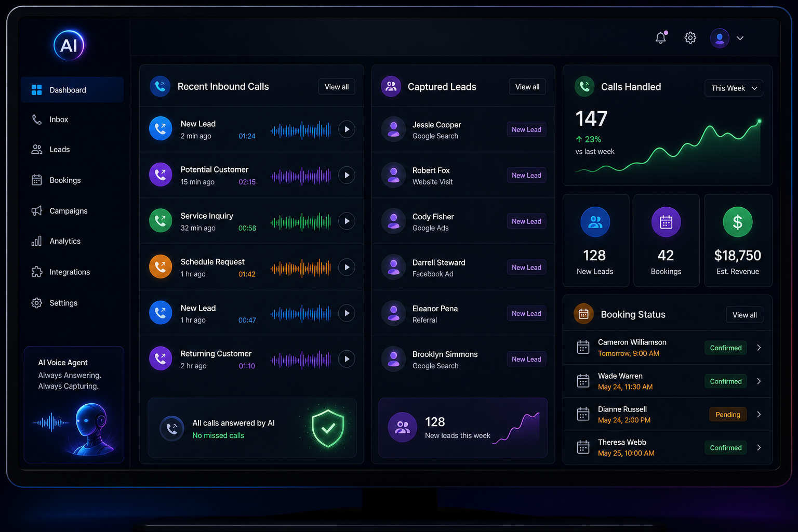Click Cameron Williamson's Confirmed status badge

coord(726,348)
